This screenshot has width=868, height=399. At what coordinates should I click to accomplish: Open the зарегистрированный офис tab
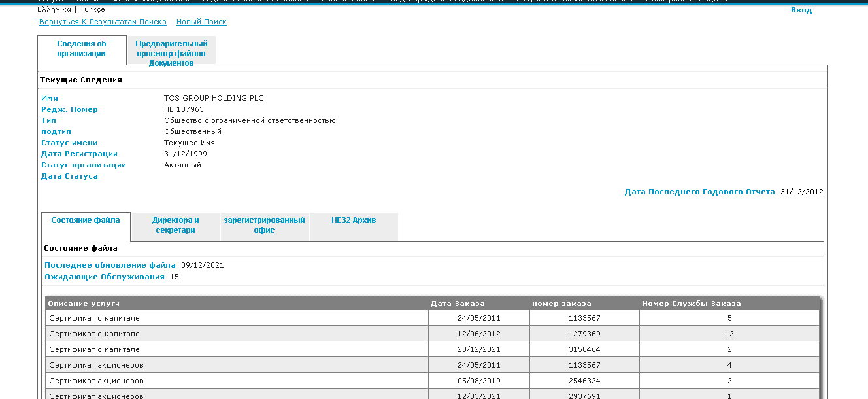point(264,225)
